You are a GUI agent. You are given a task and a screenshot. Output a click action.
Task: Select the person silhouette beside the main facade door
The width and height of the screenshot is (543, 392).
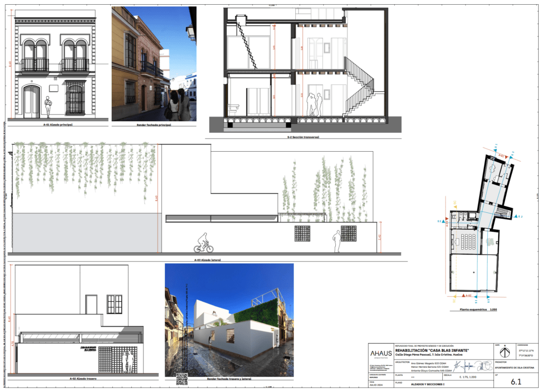[x=48, y=107]
